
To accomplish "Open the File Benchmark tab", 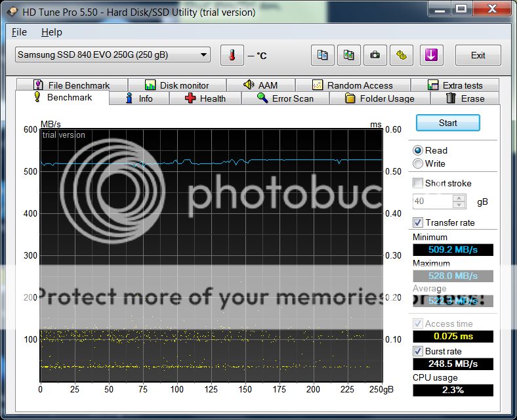I will (x=72, y=85).
